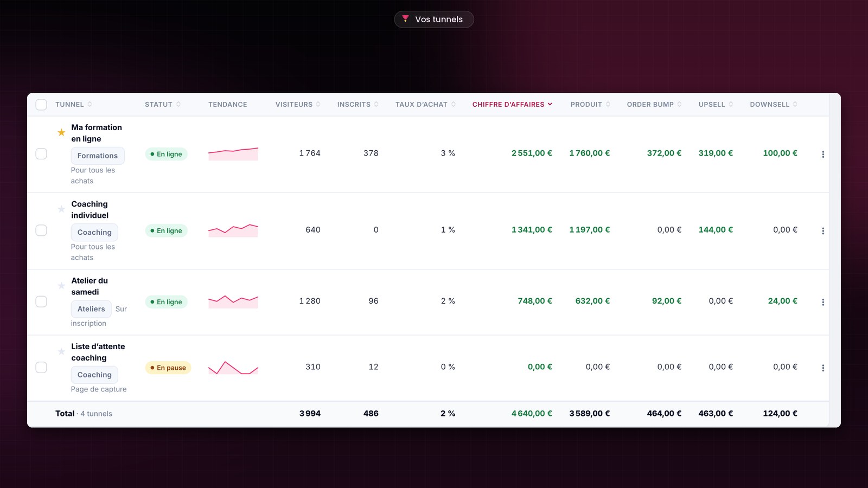The height and width of the screenshot is (488, 868).
Task: Open the Ma formation en ligne tunnel
Action: click(97, 133)
